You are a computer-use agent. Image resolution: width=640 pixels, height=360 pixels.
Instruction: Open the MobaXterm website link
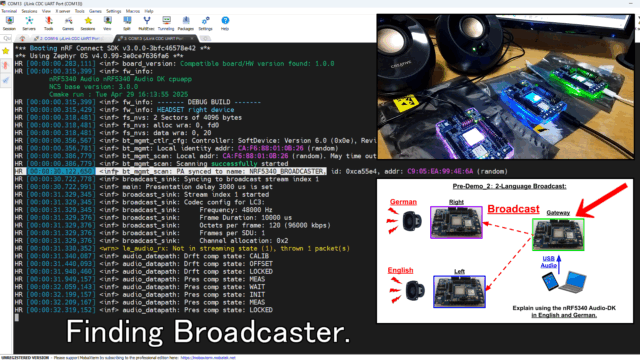pyautogui.click(x=208, y=358)
